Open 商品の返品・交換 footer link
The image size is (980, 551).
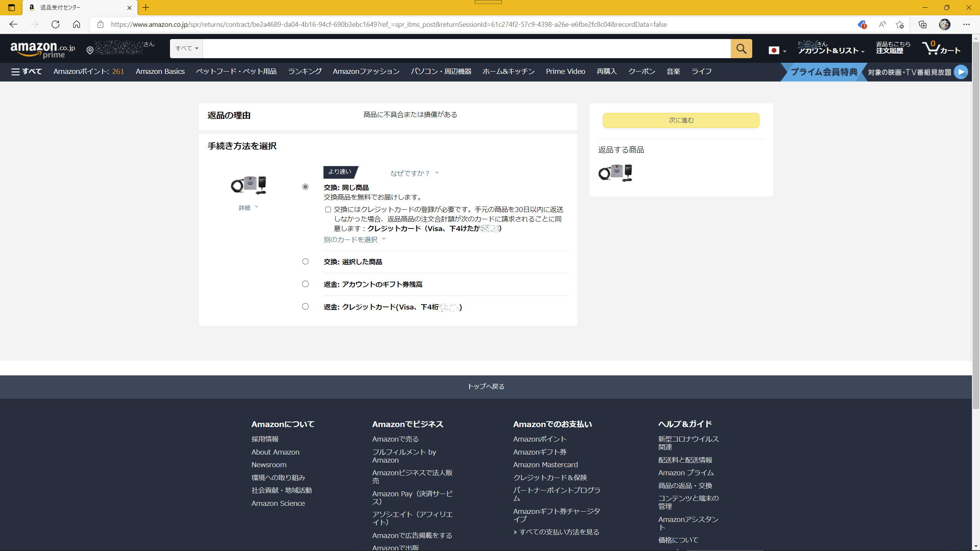pos(685,486)
